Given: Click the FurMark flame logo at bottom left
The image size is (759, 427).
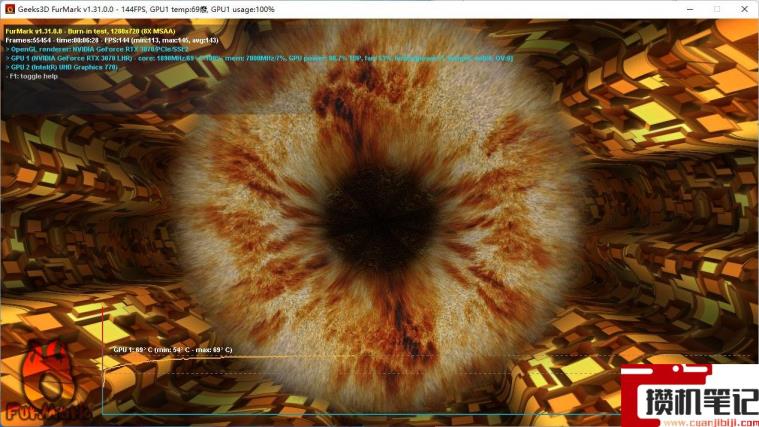Looking at the screenshot, I should pos(47,381).
